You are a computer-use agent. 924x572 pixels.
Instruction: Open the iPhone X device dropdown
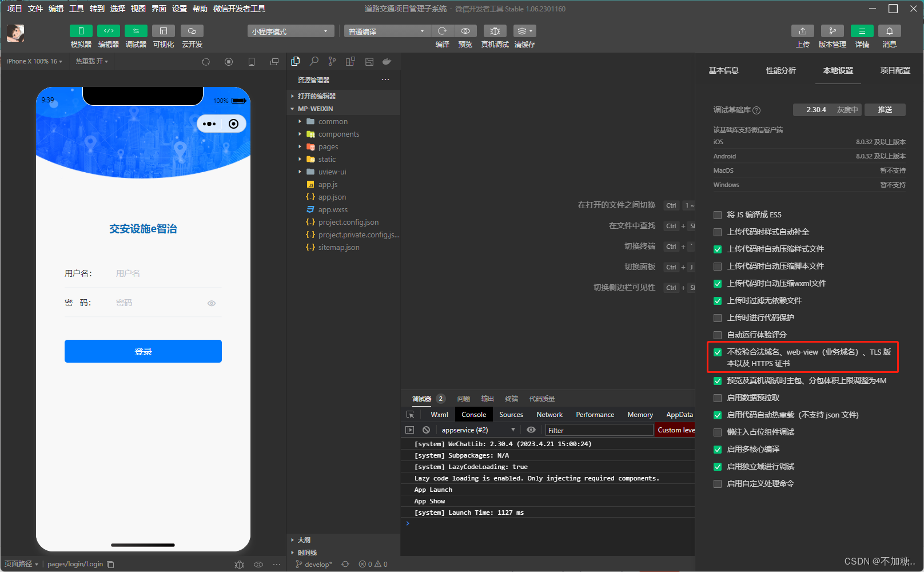[34, 61]
